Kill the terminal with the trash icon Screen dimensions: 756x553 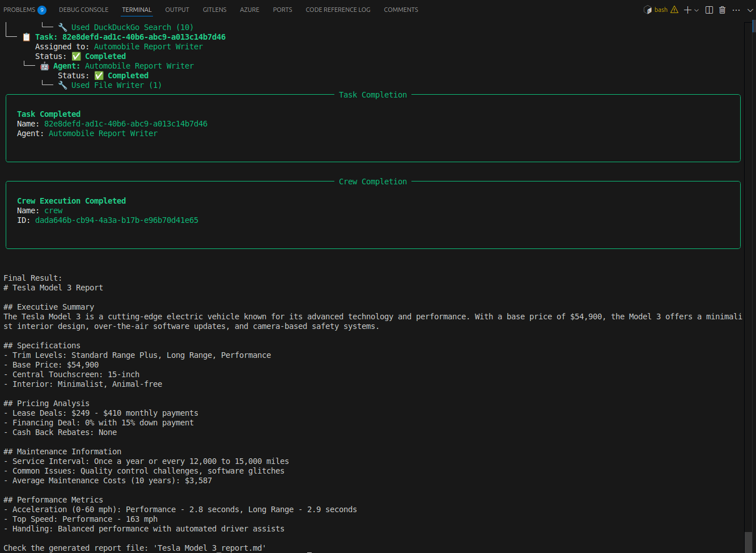(x=723, y=10)
